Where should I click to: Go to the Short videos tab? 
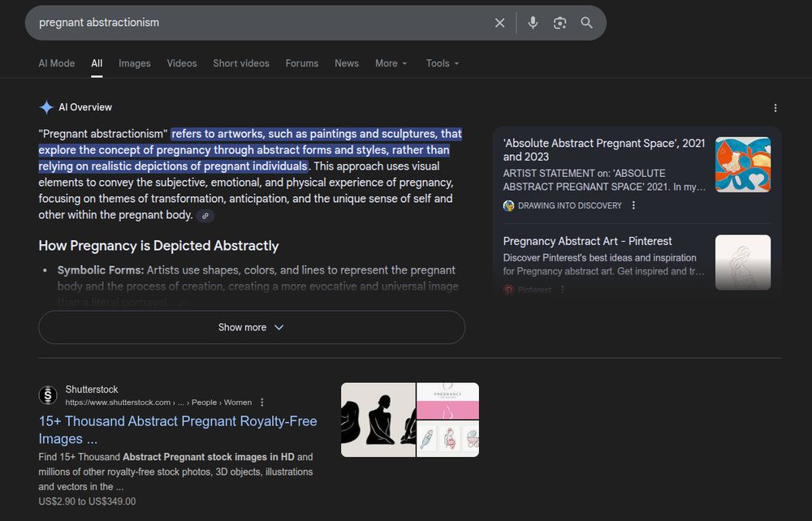pyautogui.click(x=241, y=63)
